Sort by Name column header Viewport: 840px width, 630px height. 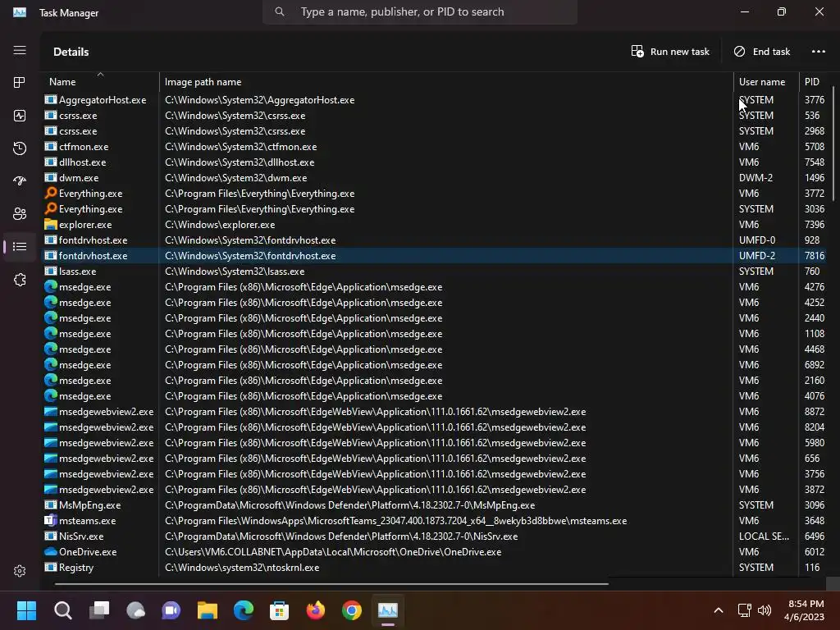(x=100, y=81)
